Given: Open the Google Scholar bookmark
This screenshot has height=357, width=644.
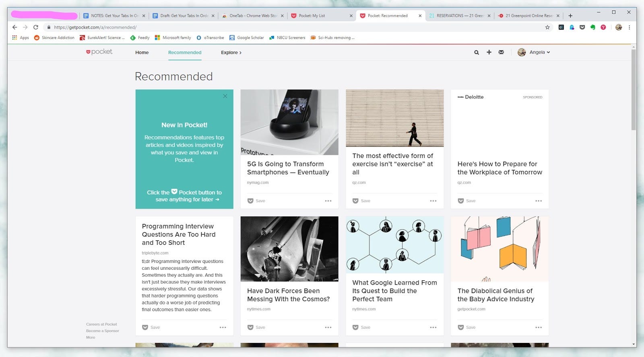Looking at the screenshot, I should point(247,38).
